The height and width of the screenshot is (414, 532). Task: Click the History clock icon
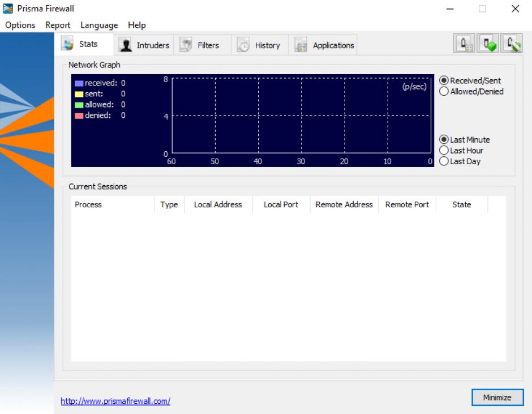(x=243, y=45)
